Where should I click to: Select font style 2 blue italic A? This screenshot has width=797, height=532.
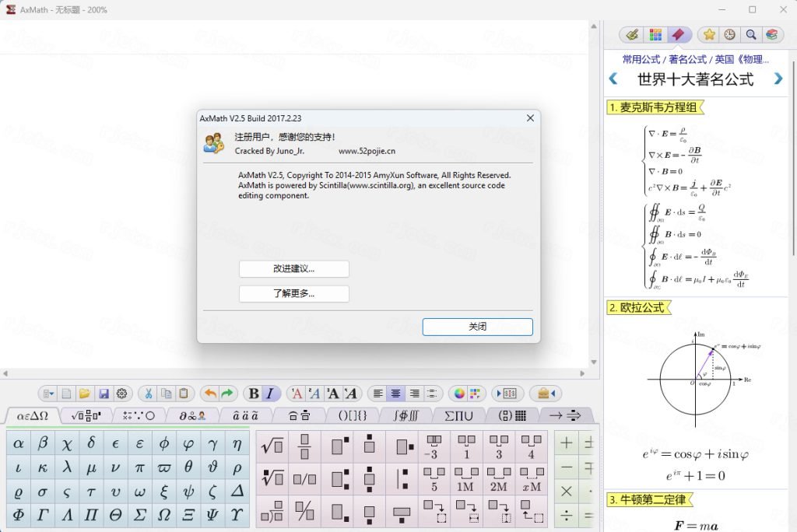click(x=314, y=394)
